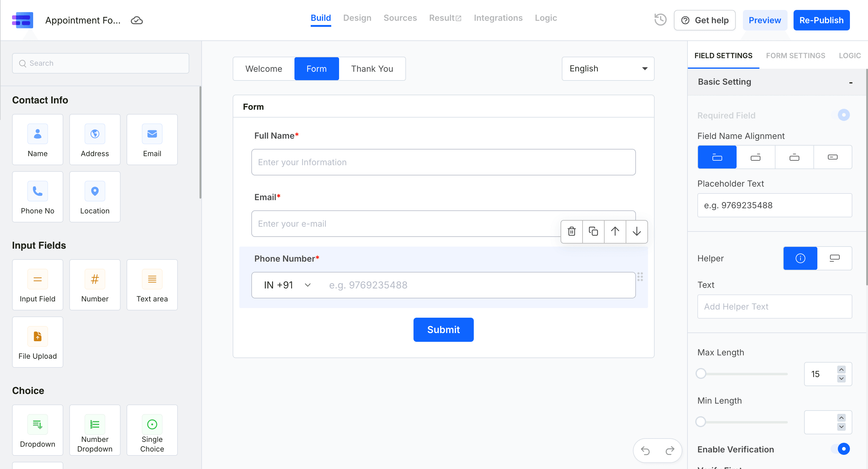This screenshot has width=868, height=469.
Task: Insert an Input Field element
Action: (x=37, y=285)
